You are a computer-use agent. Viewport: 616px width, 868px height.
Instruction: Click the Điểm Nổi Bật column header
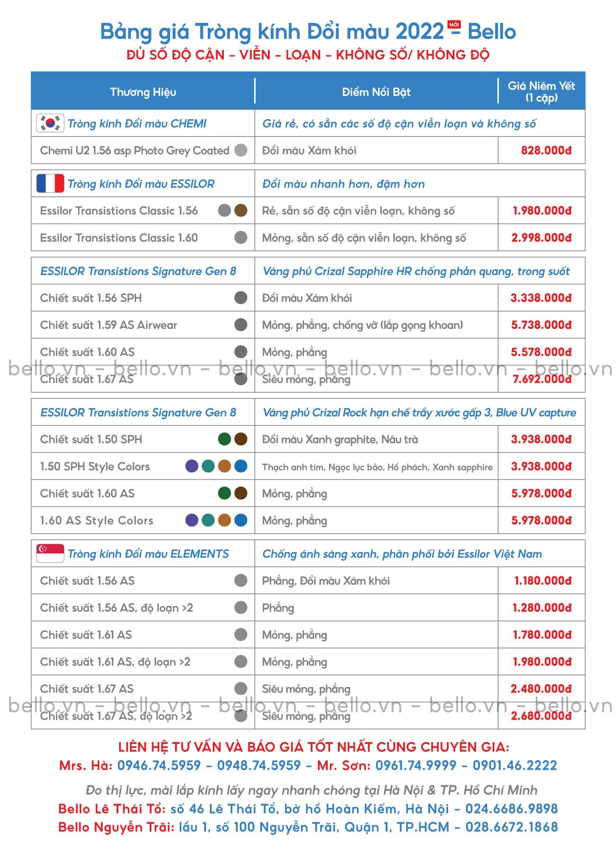[376, 92]
